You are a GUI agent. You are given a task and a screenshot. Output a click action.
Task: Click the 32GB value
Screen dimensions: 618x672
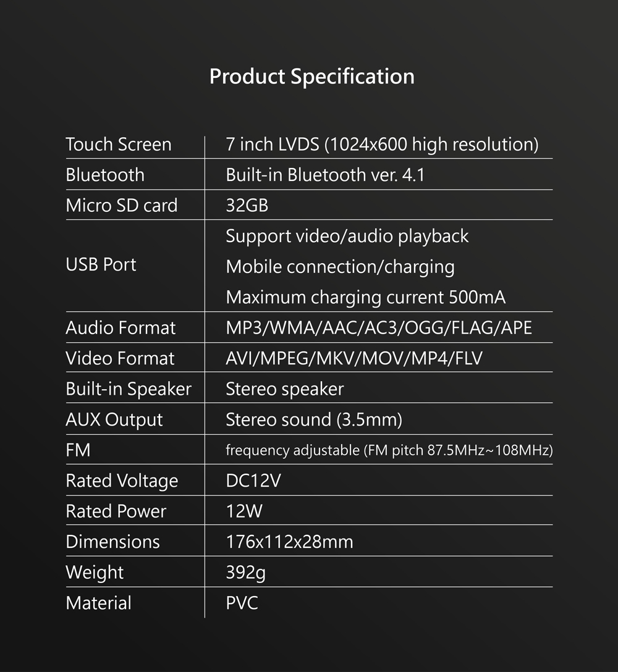[x=247, y=205]
